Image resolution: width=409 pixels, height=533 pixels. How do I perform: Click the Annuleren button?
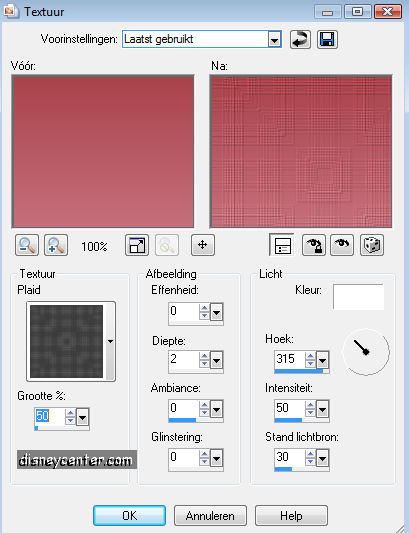[x=210, y=516]
